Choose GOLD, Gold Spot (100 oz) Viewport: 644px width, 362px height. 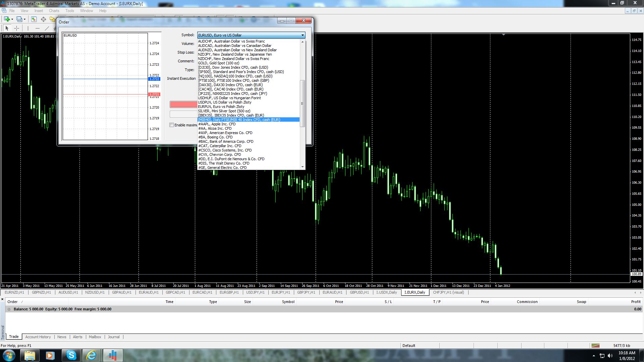click(x=248, y=63)
